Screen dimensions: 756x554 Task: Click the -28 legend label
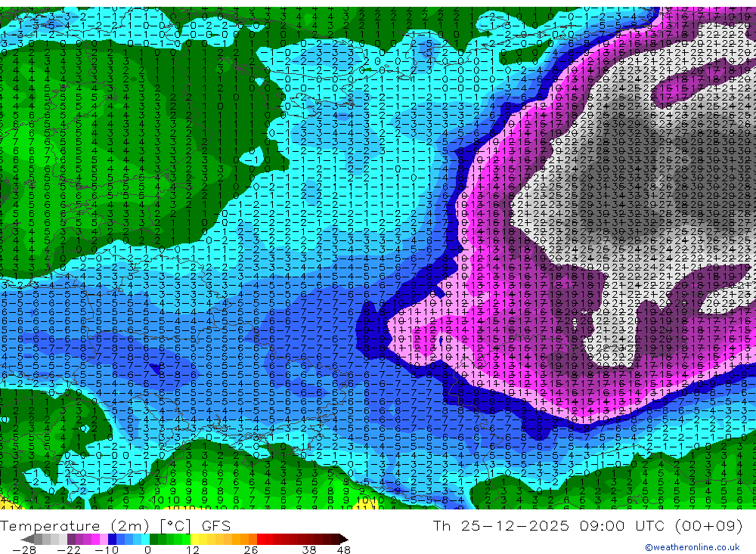pyautogui.click(x=24, y=549)
